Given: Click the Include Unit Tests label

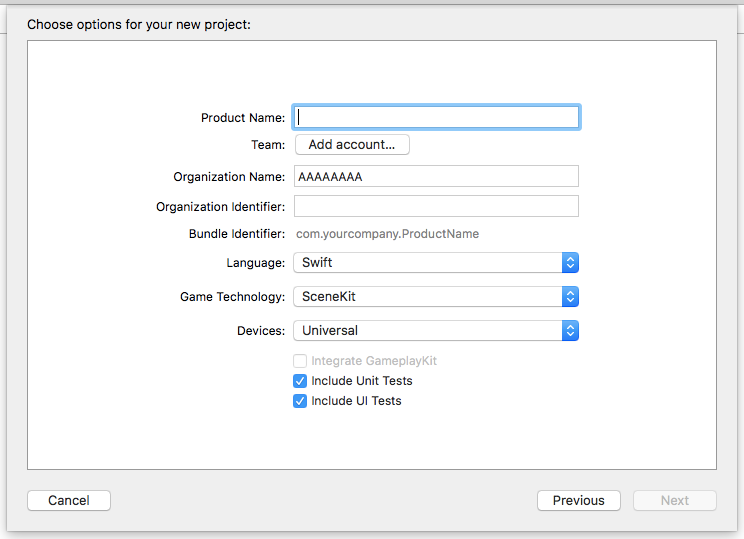Looking at the screenshot, I should (x=362, y=381).
